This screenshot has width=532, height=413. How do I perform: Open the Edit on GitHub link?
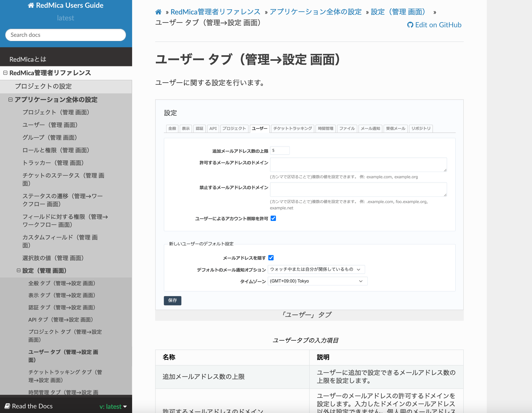(x=438, y=25)
